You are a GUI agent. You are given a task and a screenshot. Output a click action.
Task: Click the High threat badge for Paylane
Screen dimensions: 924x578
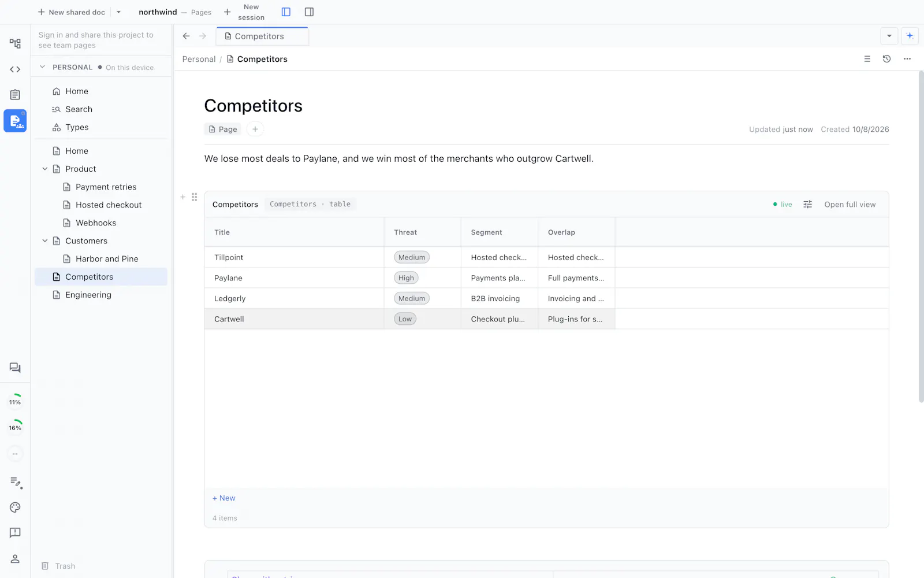(x=406, y=278)
